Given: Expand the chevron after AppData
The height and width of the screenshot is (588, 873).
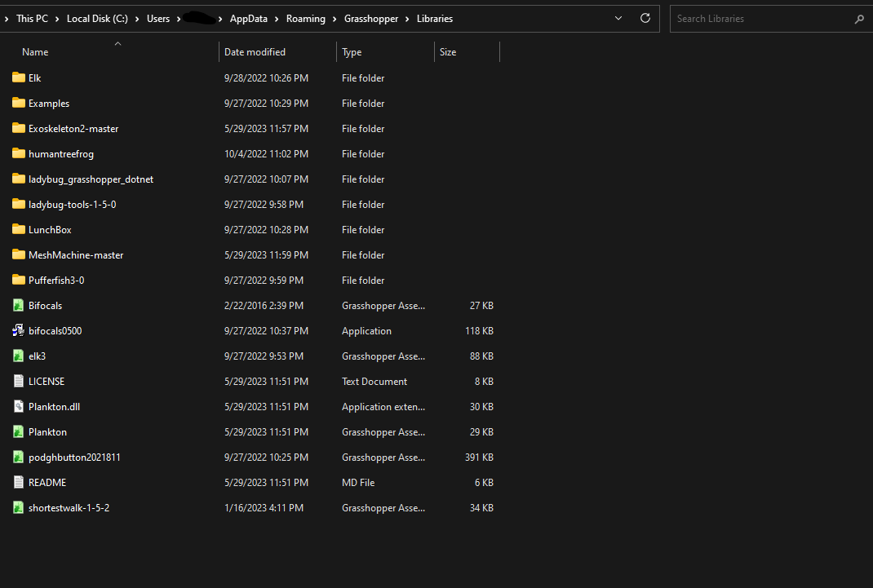Looking at the screenshot, I should tap(277, 19).
